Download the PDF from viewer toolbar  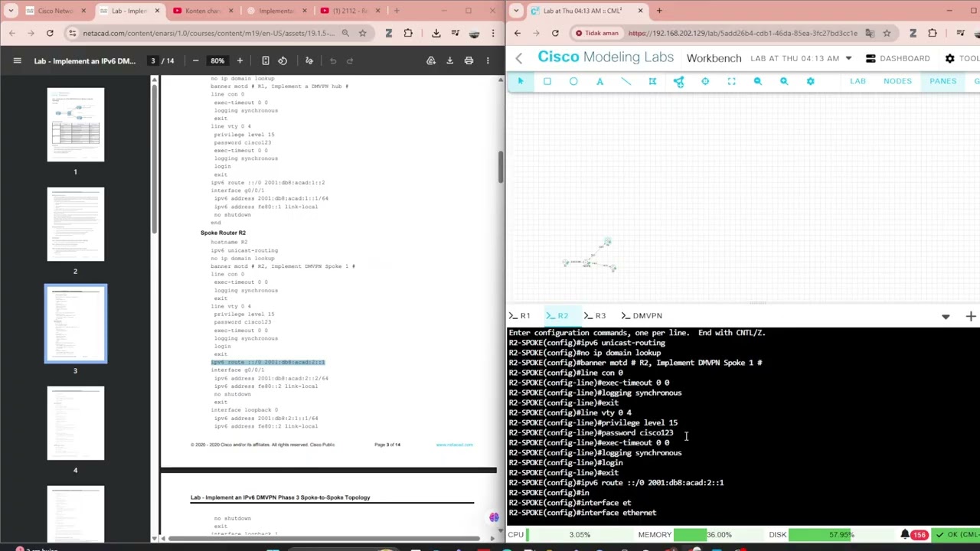click(x=450, y=60)
